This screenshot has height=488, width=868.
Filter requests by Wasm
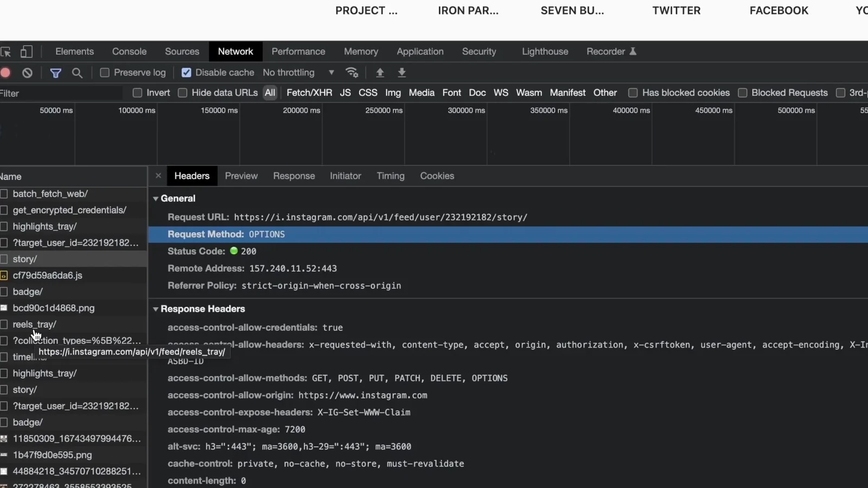529,93
